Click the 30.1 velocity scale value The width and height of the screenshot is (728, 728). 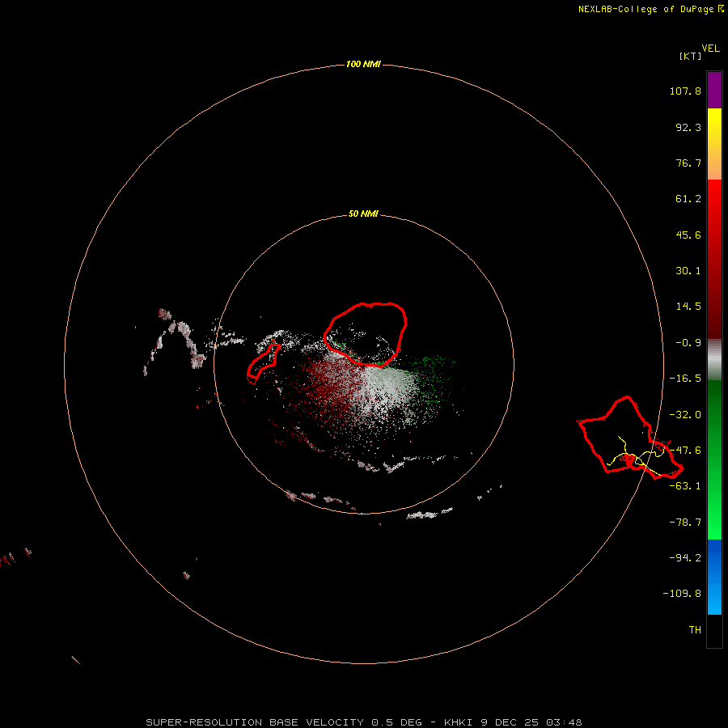coord(688,271)
